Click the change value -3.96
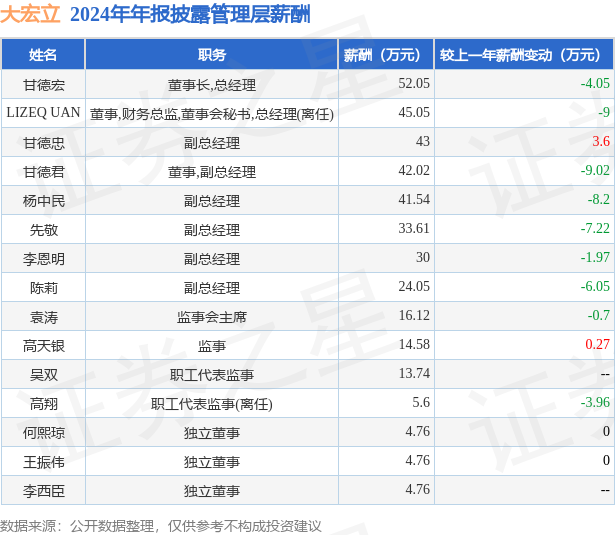 (595, 402)
